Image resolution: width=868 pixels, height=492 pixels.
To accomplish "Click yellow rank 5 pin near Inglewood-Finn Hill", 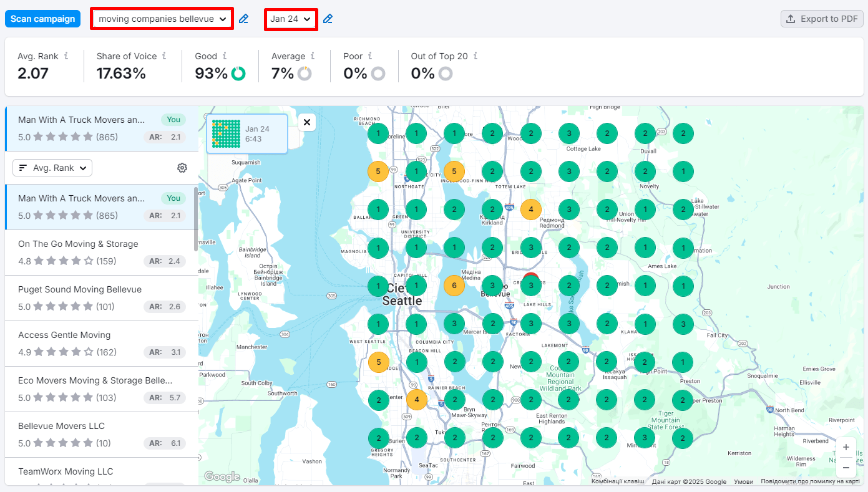I will pos(454,171).
